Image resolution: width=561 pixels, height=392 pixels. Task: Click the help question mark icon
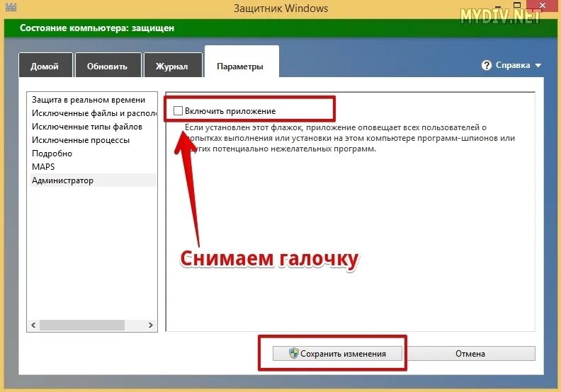(486, 65)
